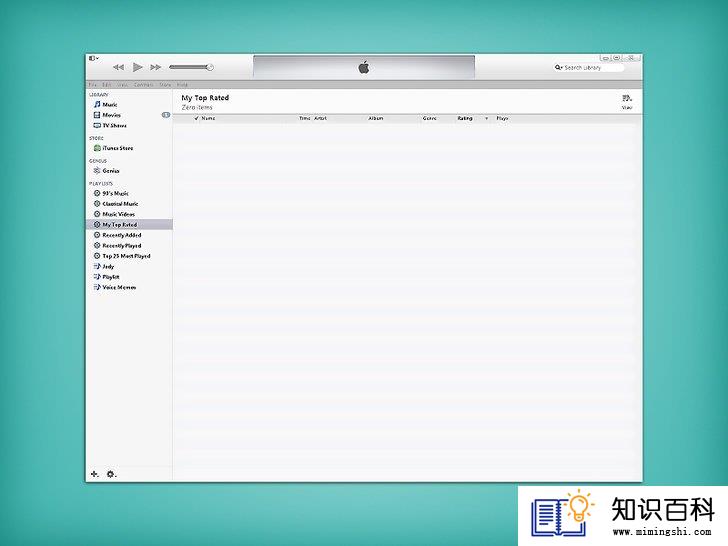Sort by the Genre column header

click(x=429, y=118)
